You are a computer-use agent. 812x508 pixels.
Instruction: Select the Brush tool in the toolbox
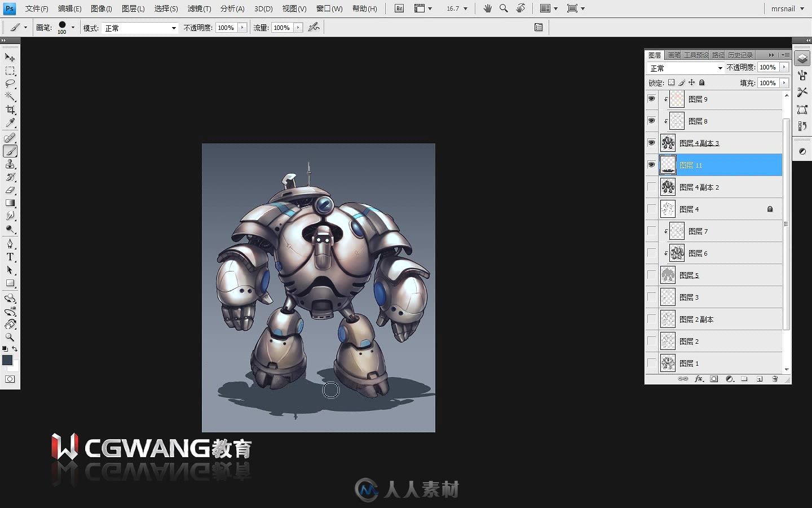point(10,151)
